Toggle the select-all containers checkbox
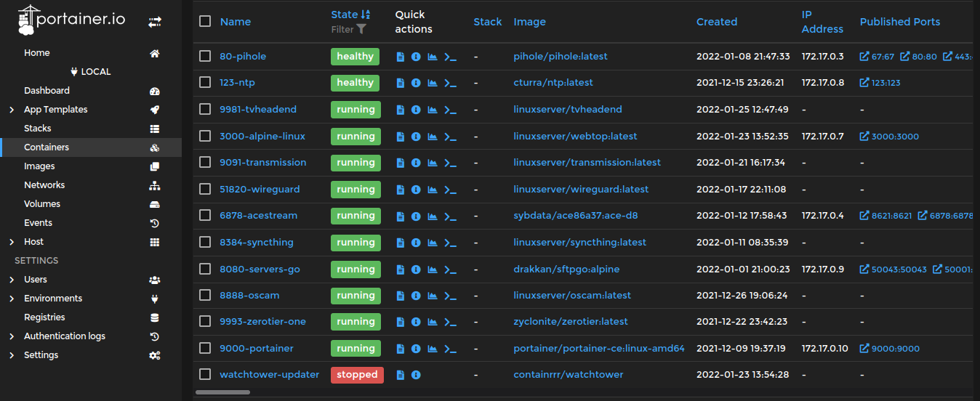980x401 pixels. click(x=205, y=22)
